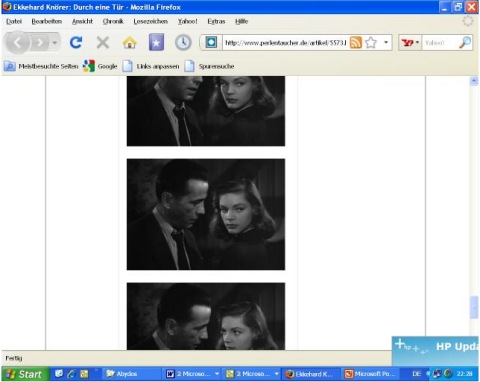Image resolution: width=480 pixels, height=382 pixels.
Task: Switch to the Abydos taskbar window
Action: pyautogui.click(x=131, y=374)
